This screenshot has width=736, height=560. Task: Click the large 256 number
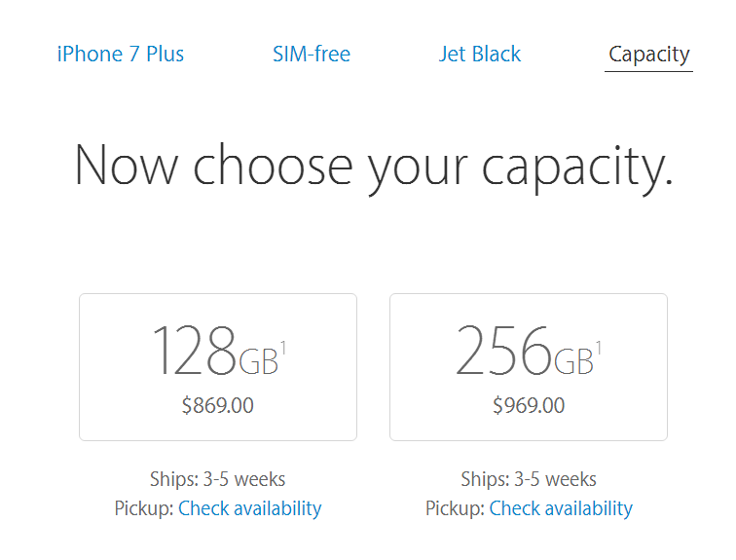click(x=503, y=352)
